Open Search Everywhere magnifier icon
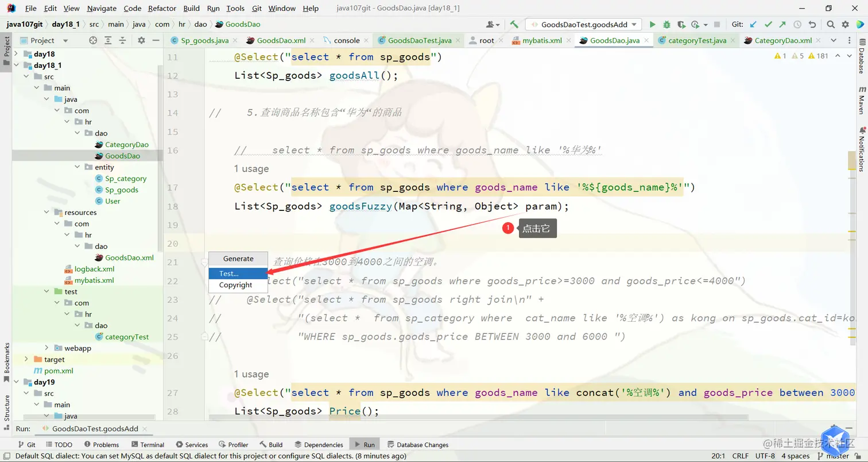 pyautogui.click(x=831, y=25)
